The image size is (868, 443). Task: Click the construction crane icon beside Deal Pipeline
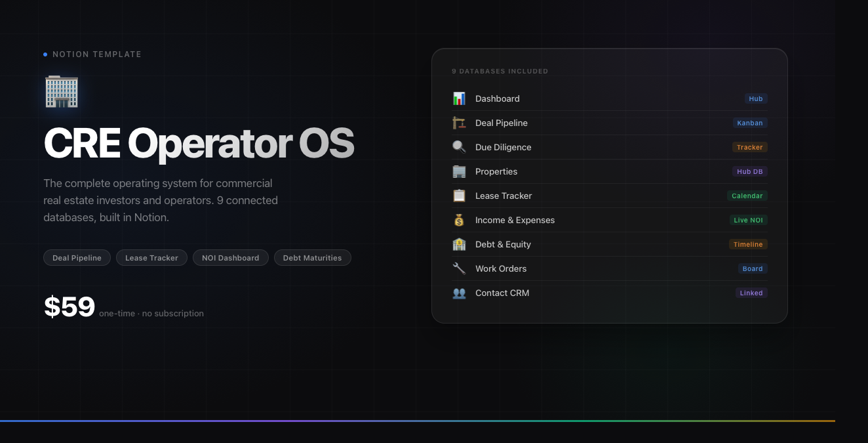(459, 123)
